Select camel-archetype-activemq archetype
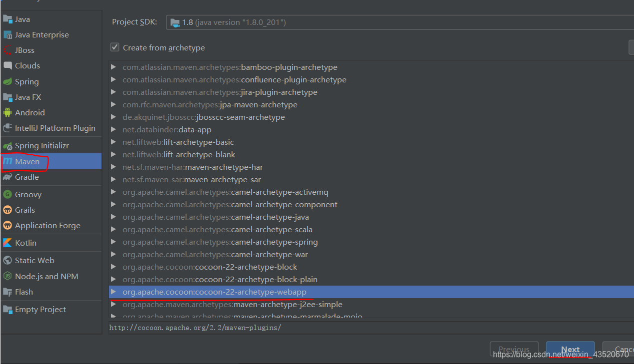634x364 pixels. (371, 192)
